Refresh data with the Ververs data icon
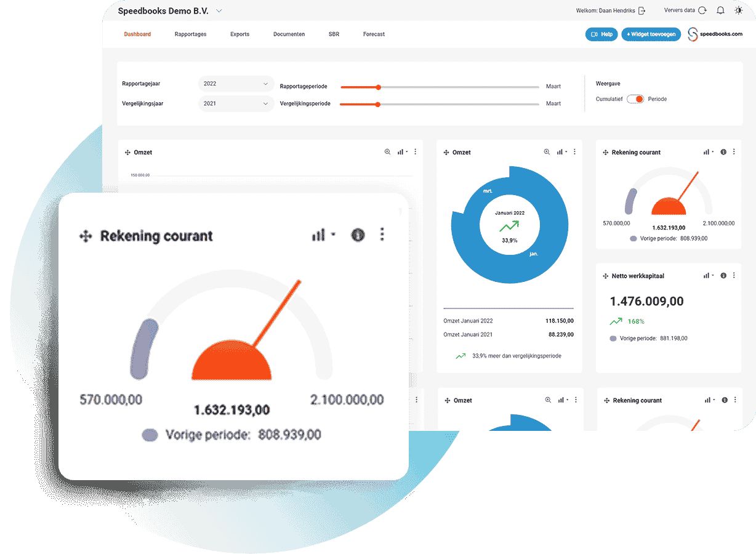This screenshot has width=756, height=554. coord(702,10)
